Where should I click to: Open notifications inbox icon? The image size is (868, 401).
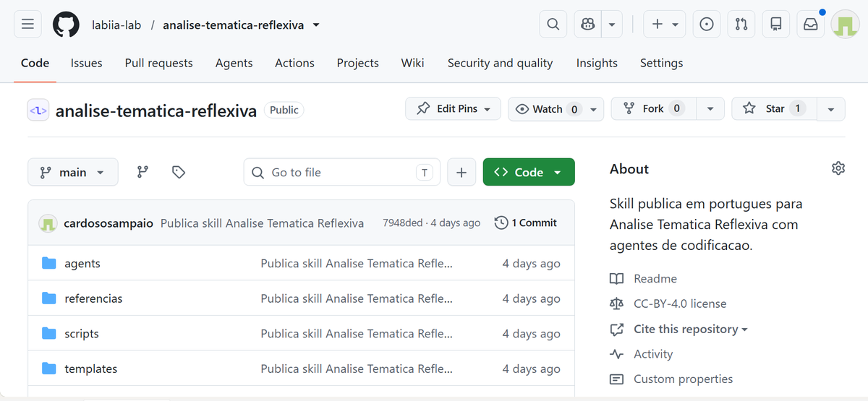tap(811, 25)
